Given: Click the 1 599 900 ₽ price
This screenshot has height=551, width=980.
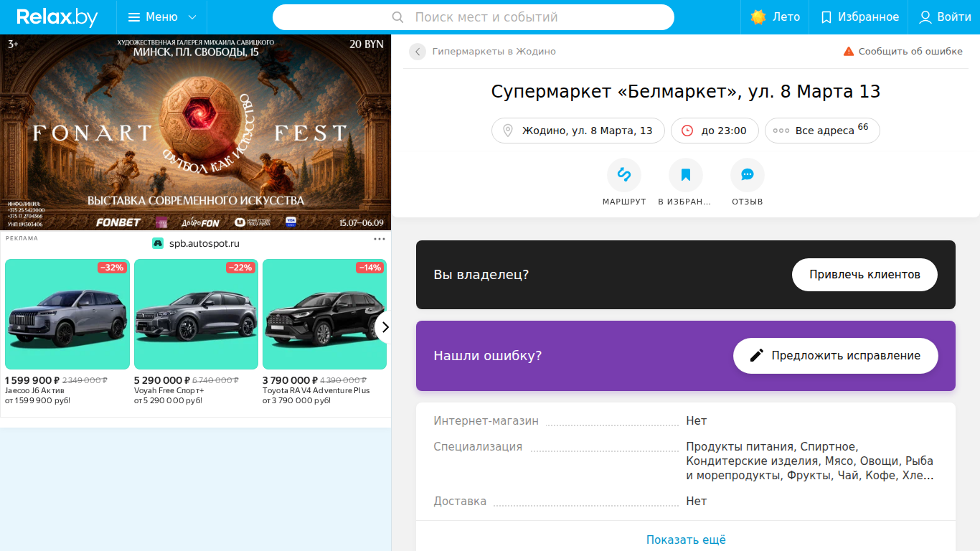Looking at the screenshot, I should coord(32,380).
